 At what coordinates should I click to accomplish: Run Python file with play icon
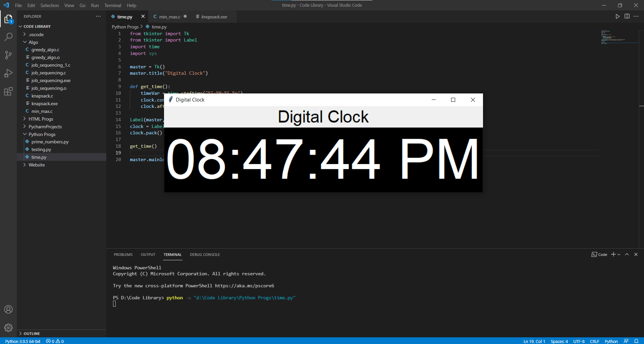pos(618,16)
